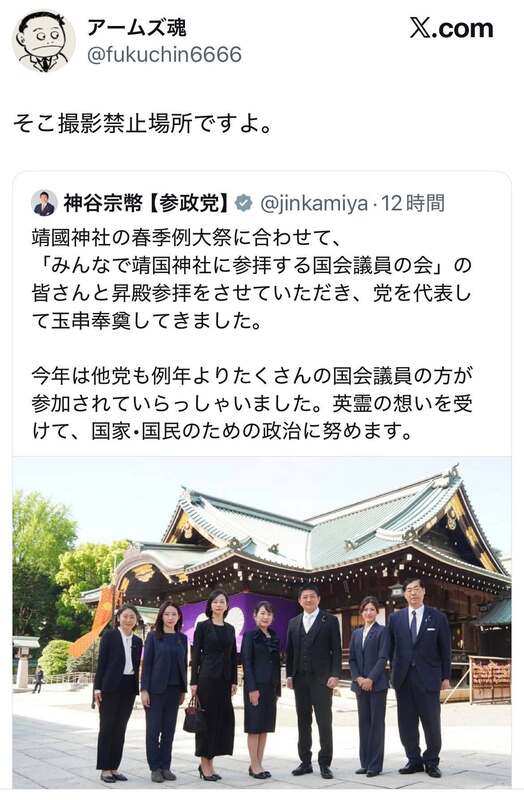
Task: Click the X.com logo
Action: 451,29
